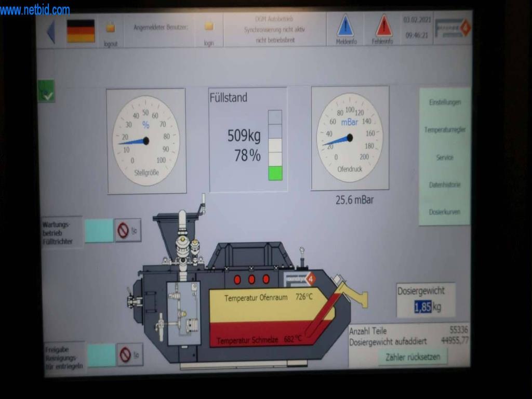Click the Foundry 4 logo in header
The width and height of the screenshot is (532, 399).
point(453,28)
